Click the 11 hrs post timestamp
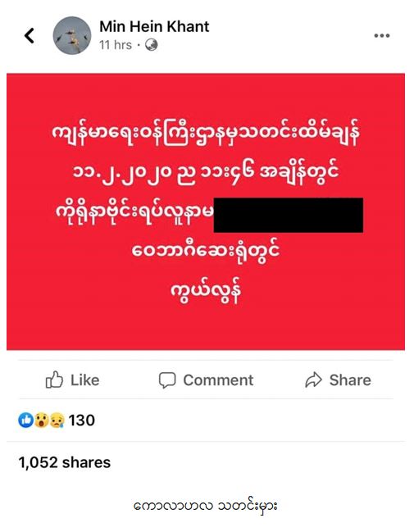 click(116, 45)
